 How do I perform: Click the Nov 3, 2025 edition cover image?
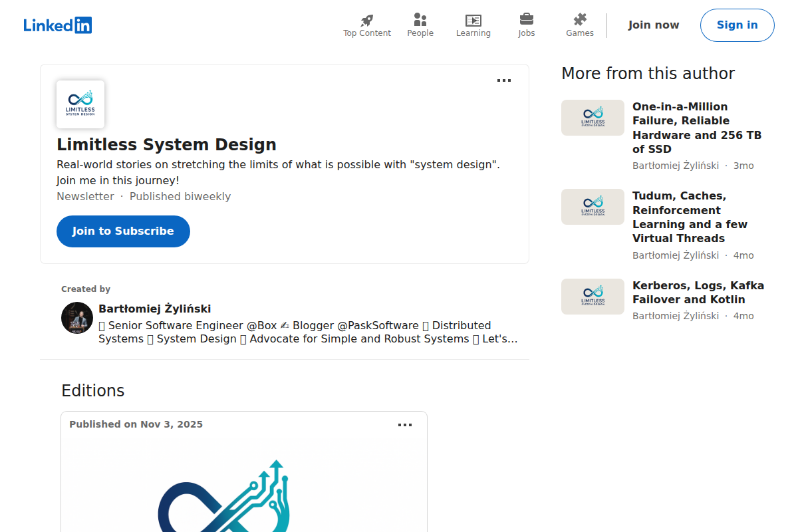point(243,492)
